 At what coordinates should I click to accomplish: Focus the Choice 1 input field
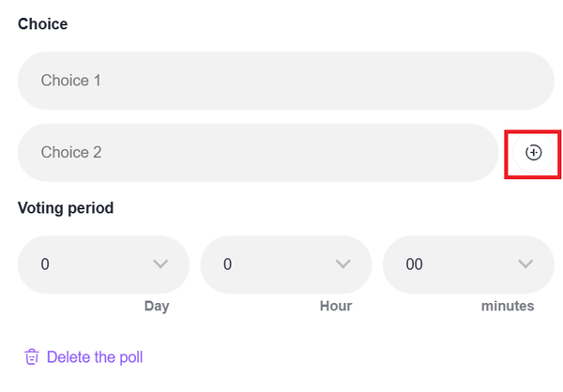click(x=285, y=81)
